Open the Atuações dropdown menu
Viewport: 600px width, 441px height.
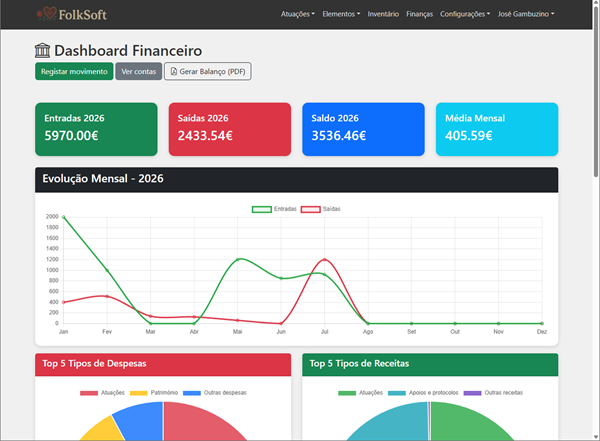[x=298, y=14]
